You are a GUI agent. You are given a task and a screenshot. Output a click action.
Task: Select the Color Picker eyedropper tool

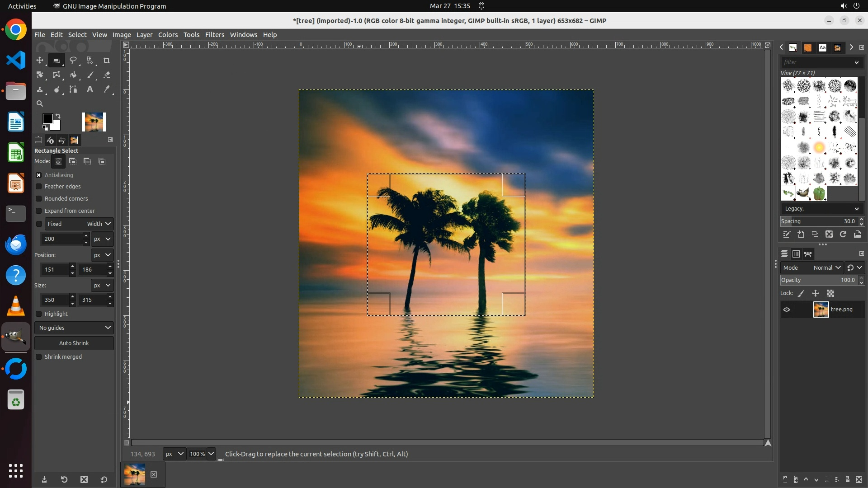[x=107, y=89]
